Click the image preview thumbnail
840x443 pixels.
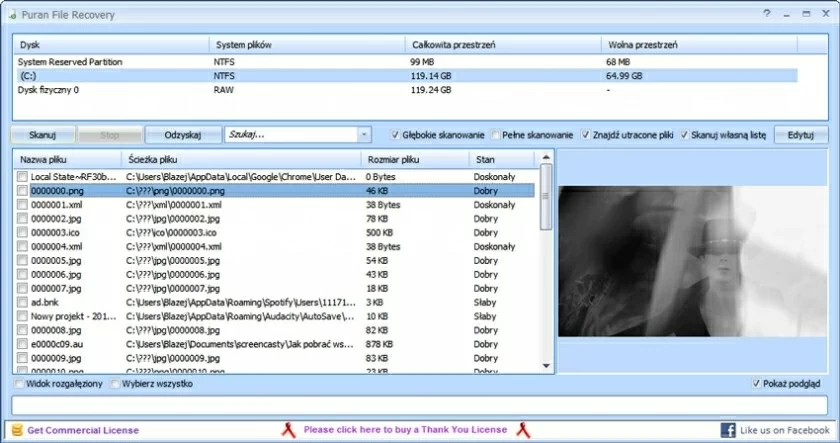pyautogui.click(x=693, y=261)
